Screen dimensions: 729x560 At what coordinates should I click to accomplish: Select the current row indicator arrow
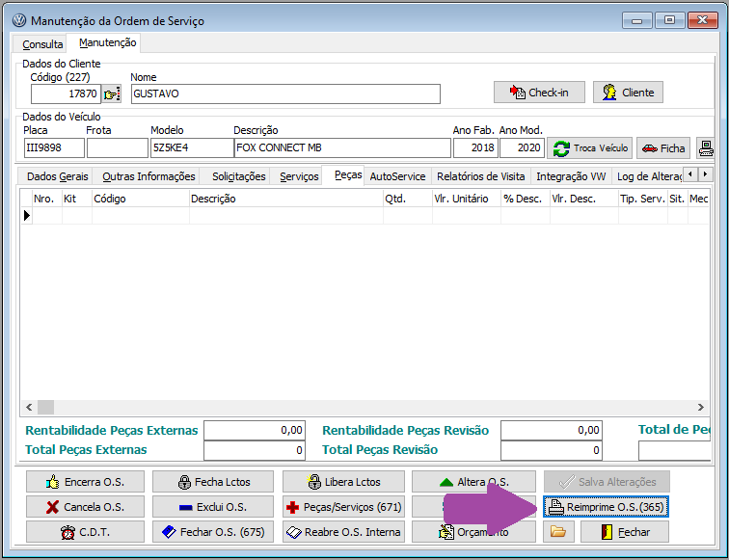click(26, 216)
